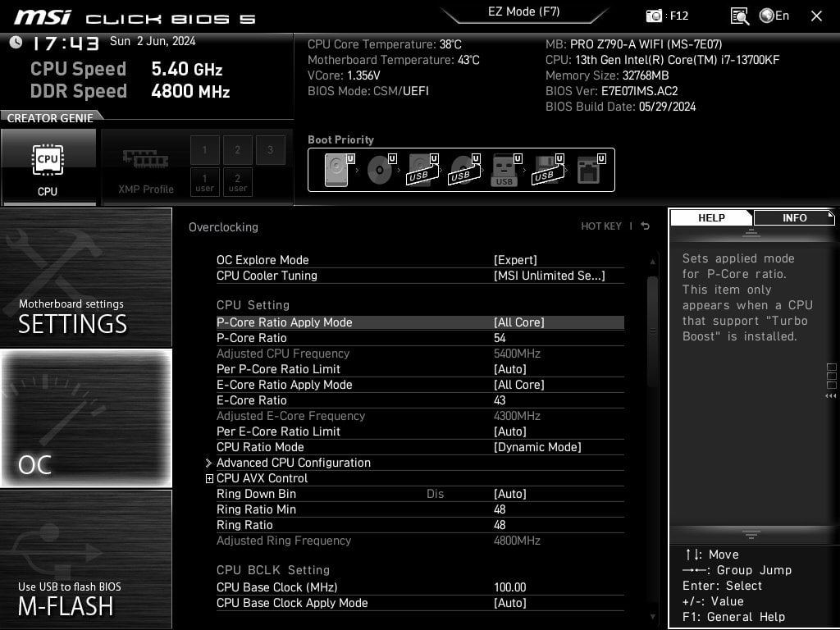
Task: Open the M-FLASH BIOS flash menu
Action: point(85,559)
